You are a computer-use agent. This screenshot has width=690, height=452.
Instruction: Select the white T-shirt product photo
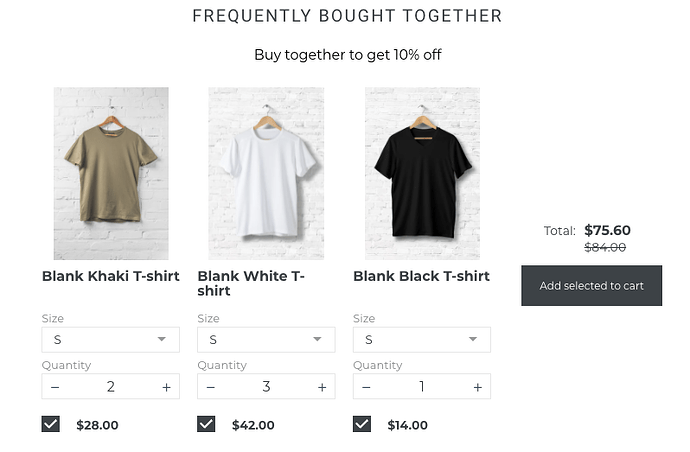(x=266, y=173)
